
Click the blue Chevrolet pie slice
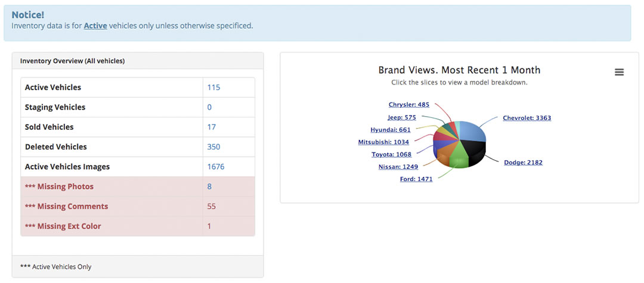[471, 130]
